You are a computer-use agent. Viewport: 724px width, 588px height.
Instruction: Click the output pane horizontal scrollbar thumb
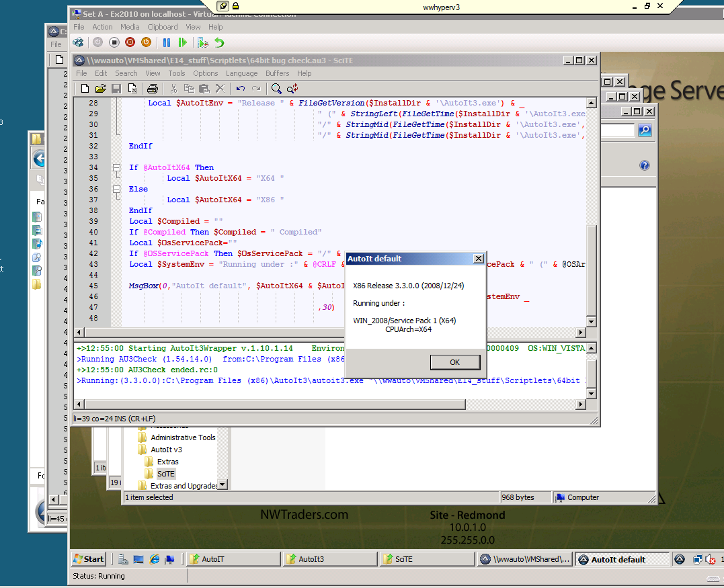275,405
